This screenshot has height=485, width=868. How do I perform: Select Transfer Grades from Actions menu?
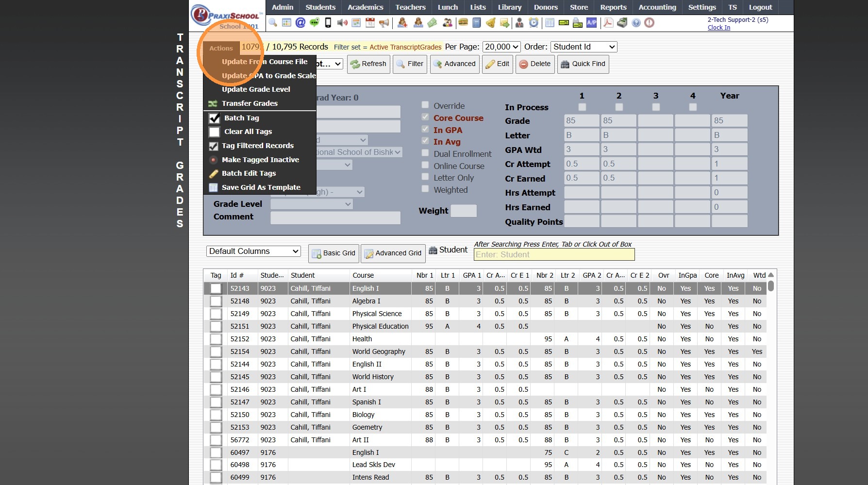point(250,103)
